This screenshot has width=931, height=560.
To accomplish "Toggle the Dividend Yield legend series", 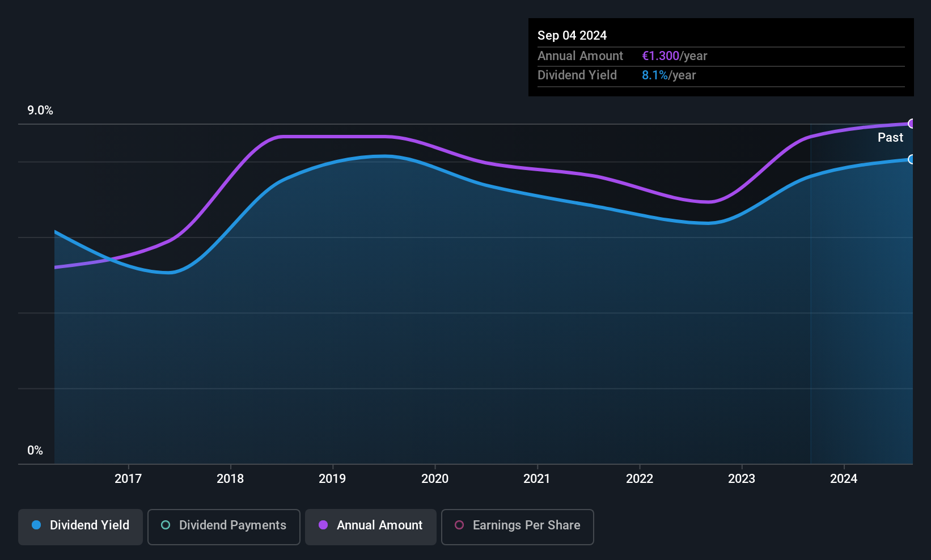I will (x=81, y=526).
